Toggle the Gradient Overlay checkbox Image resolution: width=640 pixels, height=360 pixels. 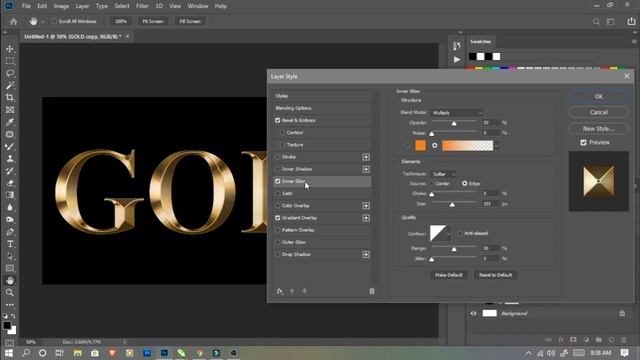(278, 218)
